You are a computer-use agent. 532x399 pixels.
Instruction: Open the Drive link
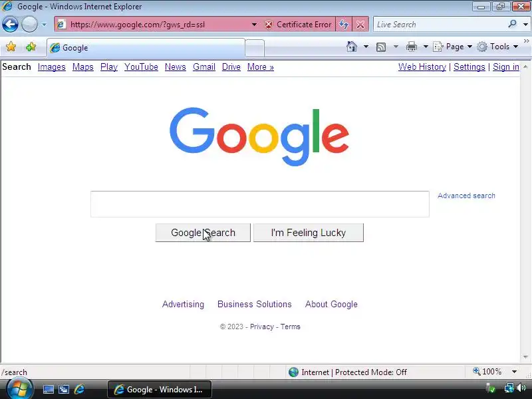231,67
